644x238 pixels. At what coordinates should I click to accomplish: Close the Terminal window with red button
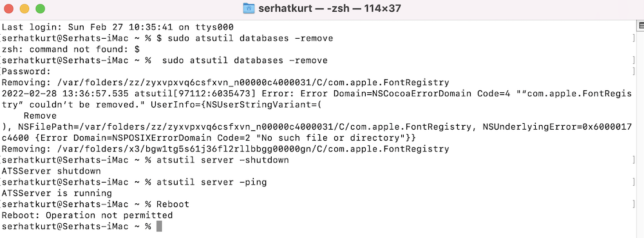point(8,8)
